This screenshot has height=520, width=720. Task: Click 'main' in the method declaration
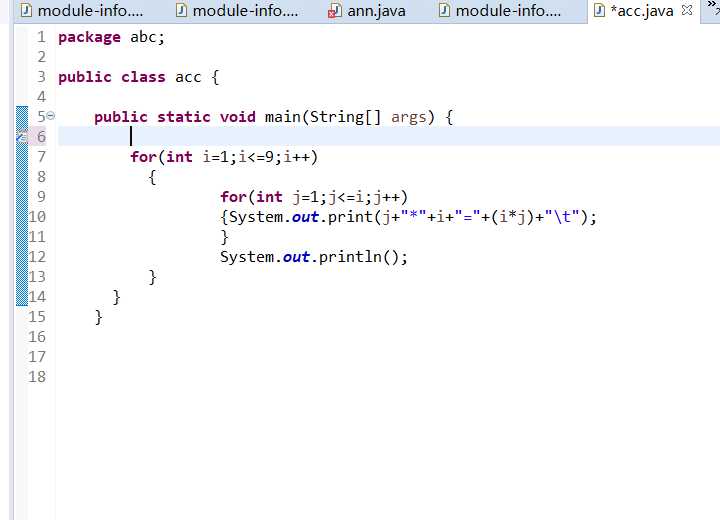point(282,117)
